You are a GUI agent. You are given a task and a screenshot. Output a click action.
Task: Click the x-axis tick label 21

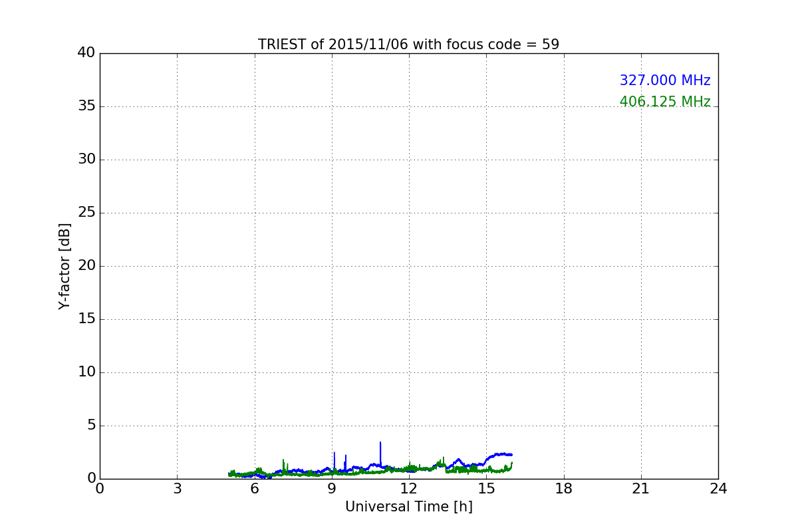(x=641, y=489)
